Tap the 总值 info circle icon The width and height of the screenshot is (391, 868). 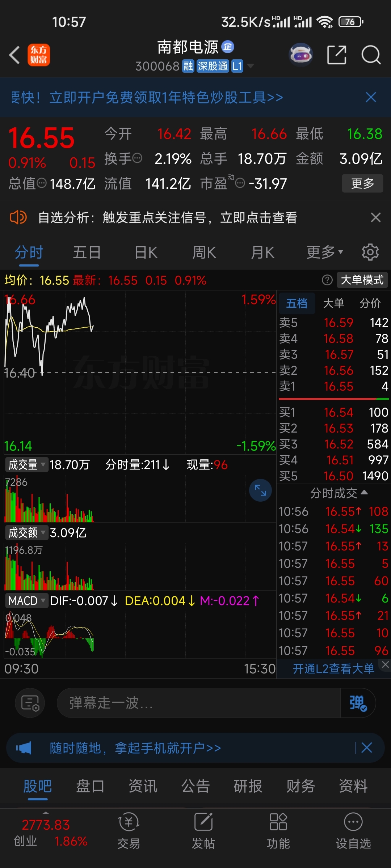[x=42, y=183]
